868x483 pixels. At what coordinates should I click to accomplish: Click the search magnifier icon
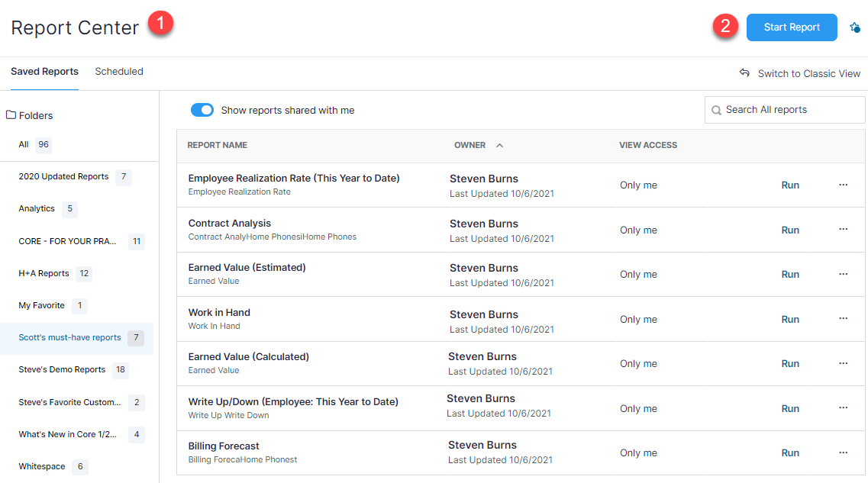(716, 110)
